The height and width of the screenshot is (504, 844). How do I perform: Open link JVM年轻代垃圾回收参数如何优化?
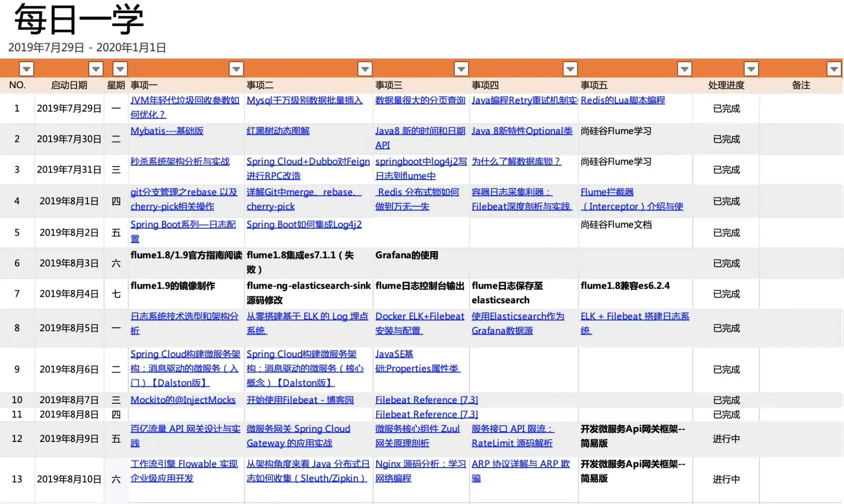tap(185, 107)
